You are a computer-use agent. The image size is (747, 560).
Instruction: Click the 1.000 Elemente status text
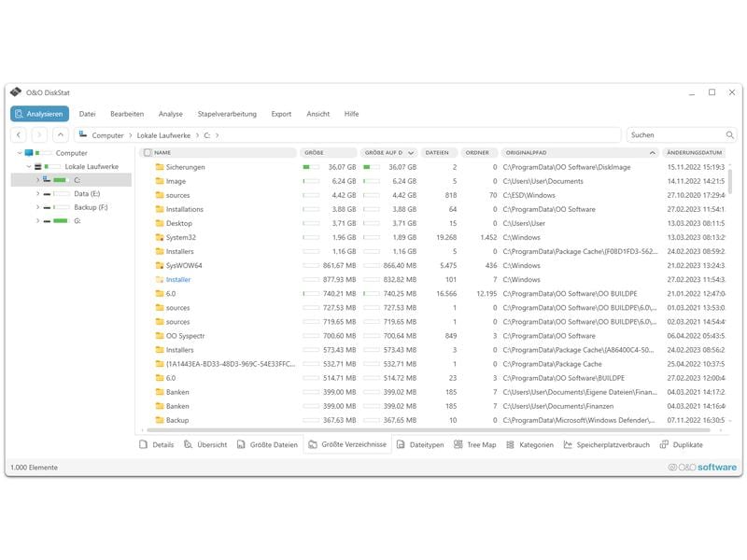coord(34,468)
